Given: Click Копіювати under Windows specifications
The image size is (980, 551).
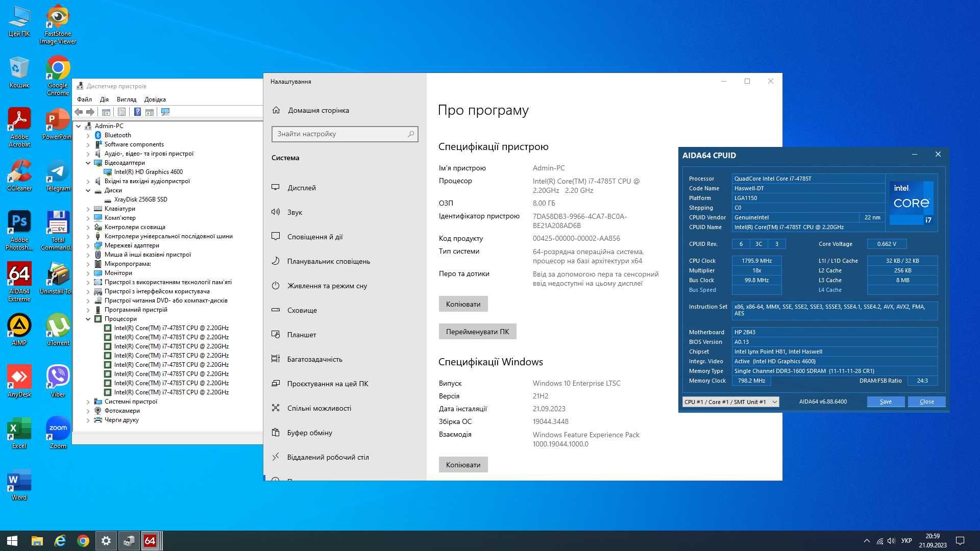Looking at the screenshot, I should [x=463, y=465].
